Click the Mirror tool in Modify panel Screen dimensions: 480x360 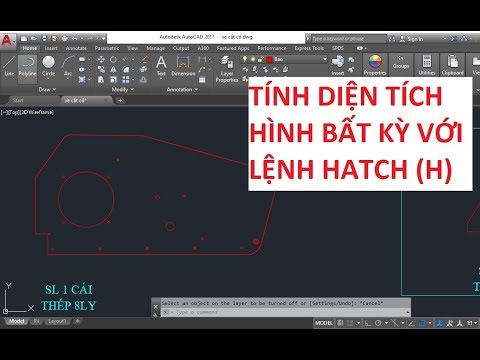(113, 69)
